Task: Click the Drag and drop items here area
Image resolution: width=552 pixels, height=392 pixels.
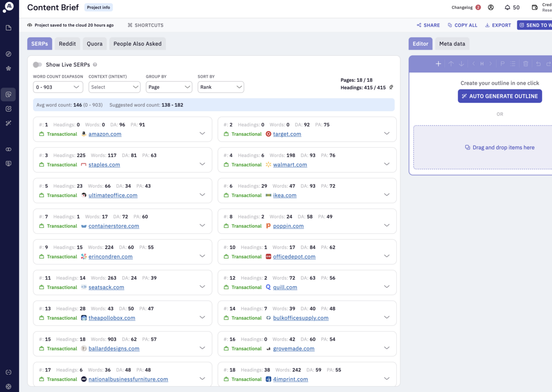Action: point(483,147)
